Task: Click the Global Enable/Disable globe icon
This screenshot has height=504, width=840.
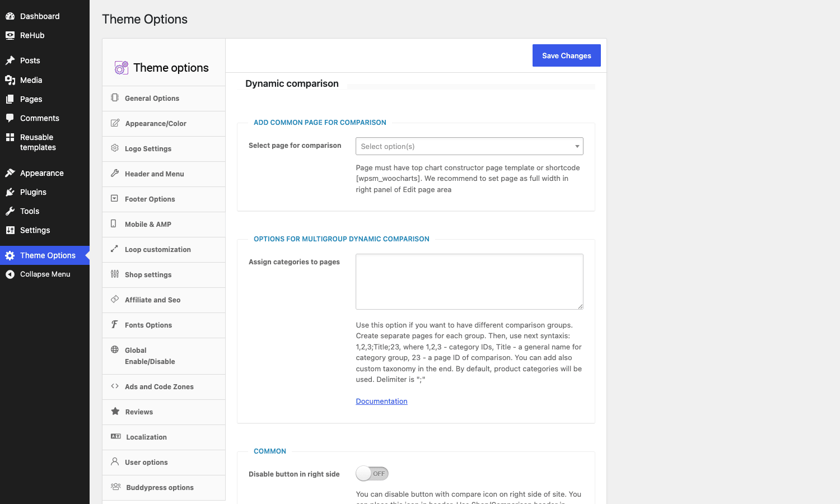Action: coord(115,349)
